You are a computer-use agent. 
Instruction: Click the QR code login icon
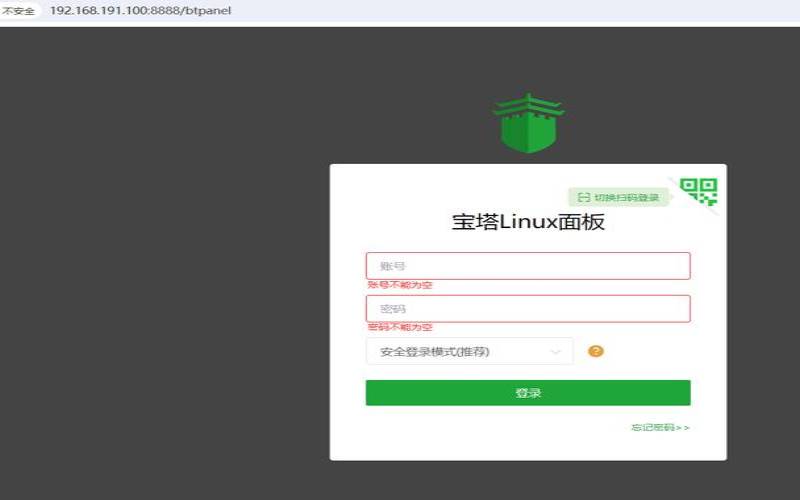point(699,191)
